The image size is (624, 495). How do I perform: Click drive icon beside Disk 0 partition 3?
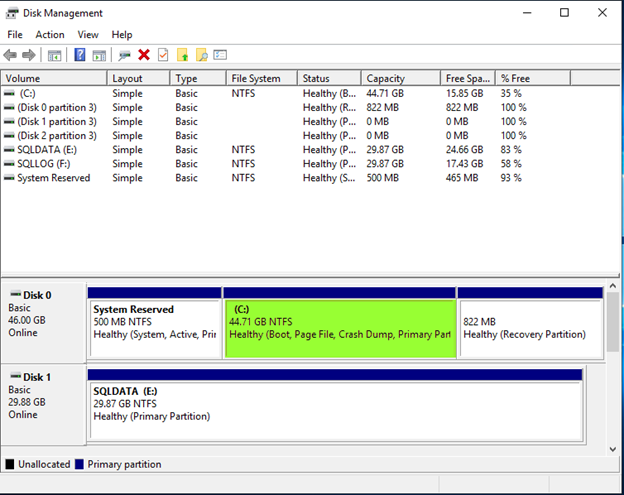tap(9, 107)
